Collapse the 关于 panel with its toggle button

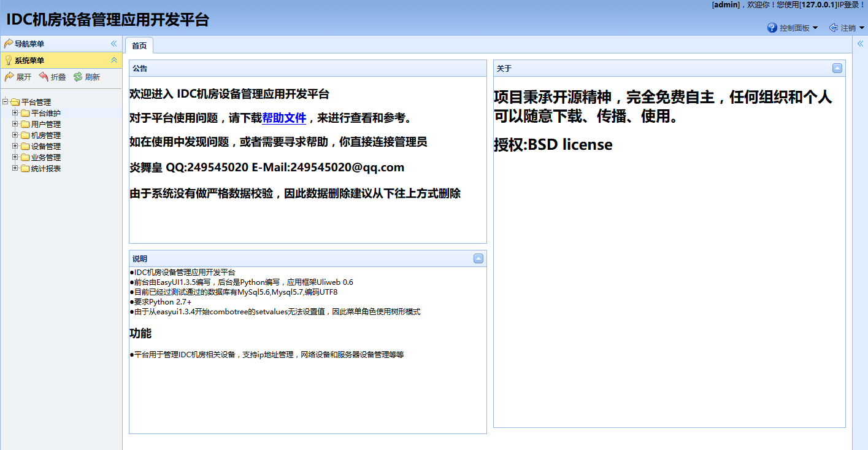click(837, 68)
